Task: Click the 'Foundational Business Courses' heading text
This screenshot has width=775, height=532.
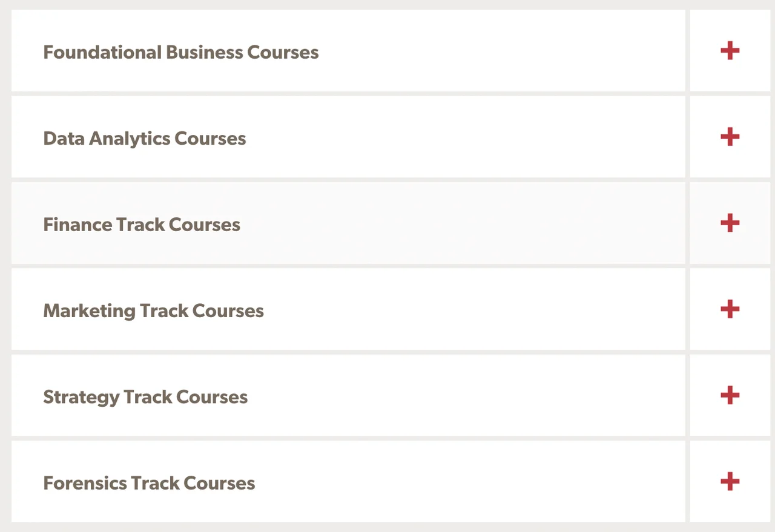Action: pos(180,52)
